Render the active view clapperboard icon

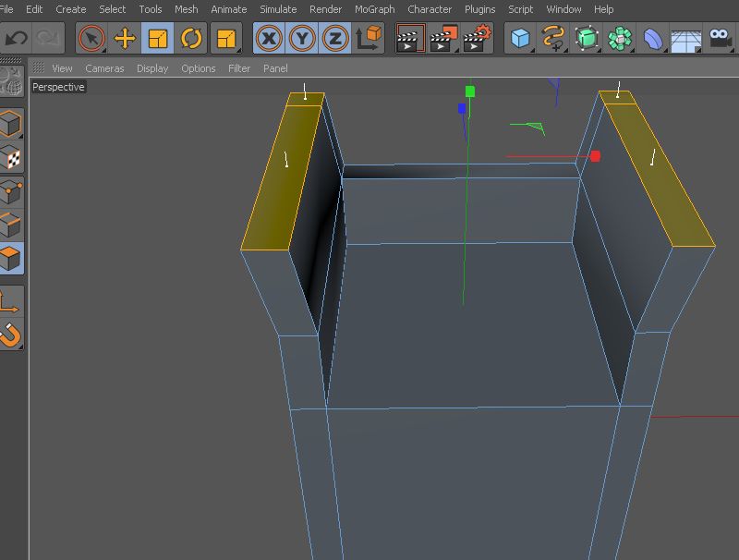coord(410,38)
